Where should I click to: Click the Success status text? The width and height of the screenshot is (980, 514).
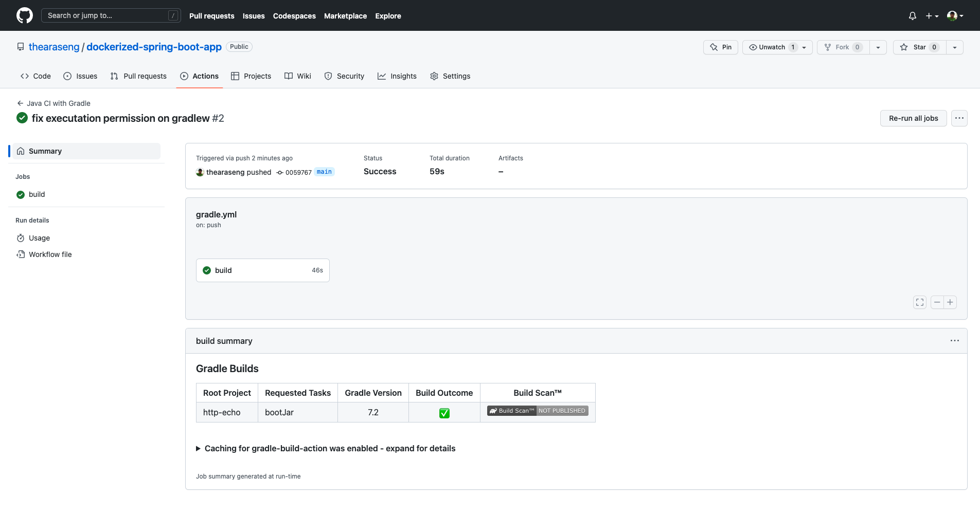click(x=380, y=172)
